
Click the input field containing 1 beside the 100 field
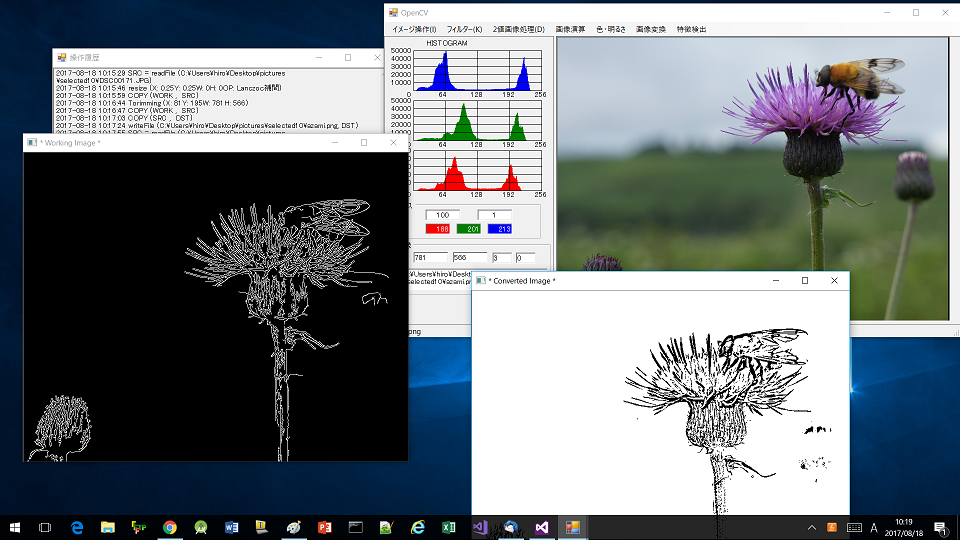tap(494, 215)
